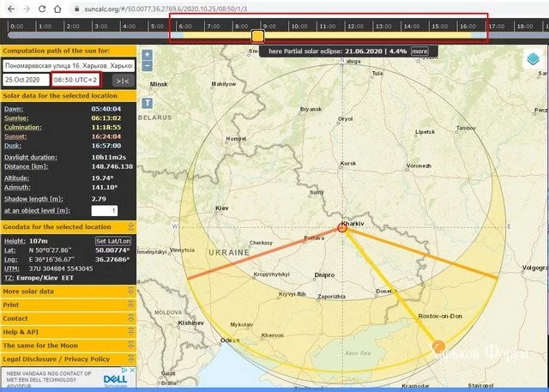Click the browser reload icon
Screen dimensions: 549x392
point(43,8)
